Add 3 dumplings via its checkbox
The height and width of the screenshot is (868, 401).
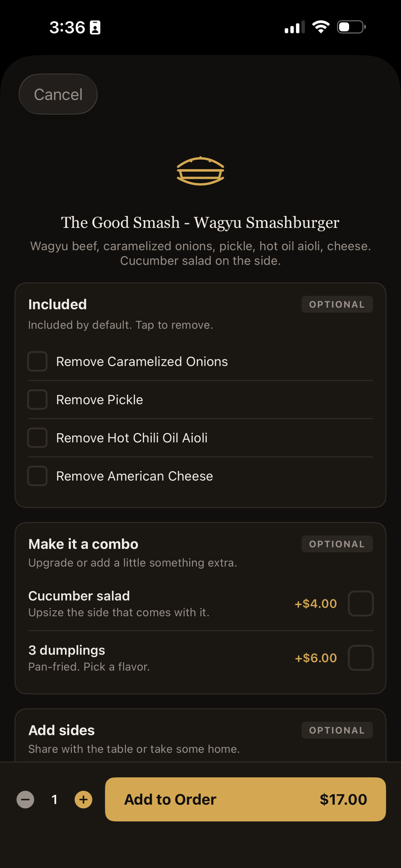coord(361,658)
